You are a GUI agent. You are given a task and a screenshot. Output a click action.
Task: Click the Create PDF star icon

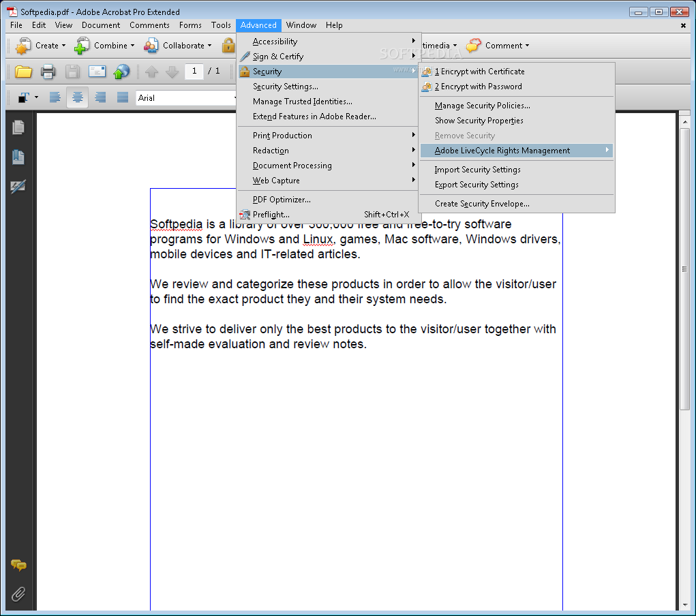[22, 46]
